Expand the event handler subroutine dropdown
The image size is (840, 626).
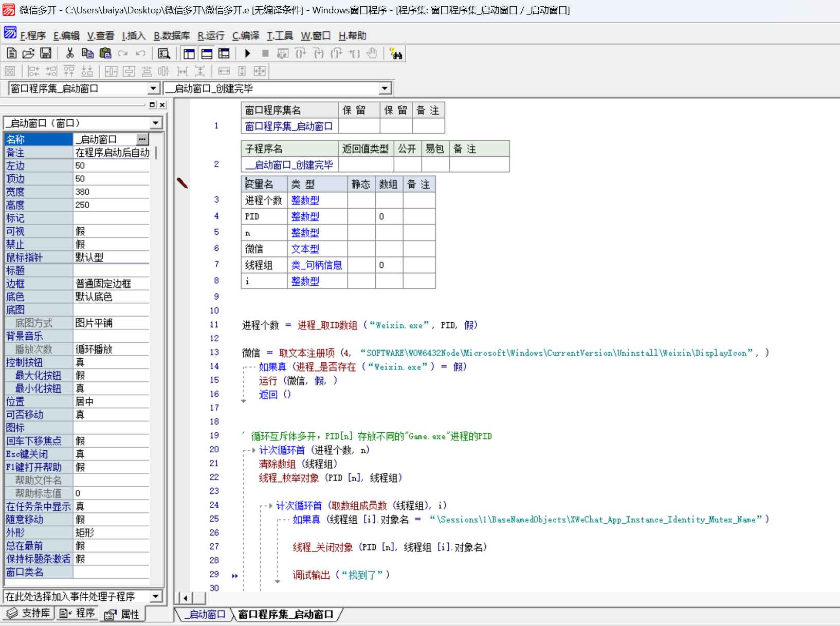pos(155,596)
